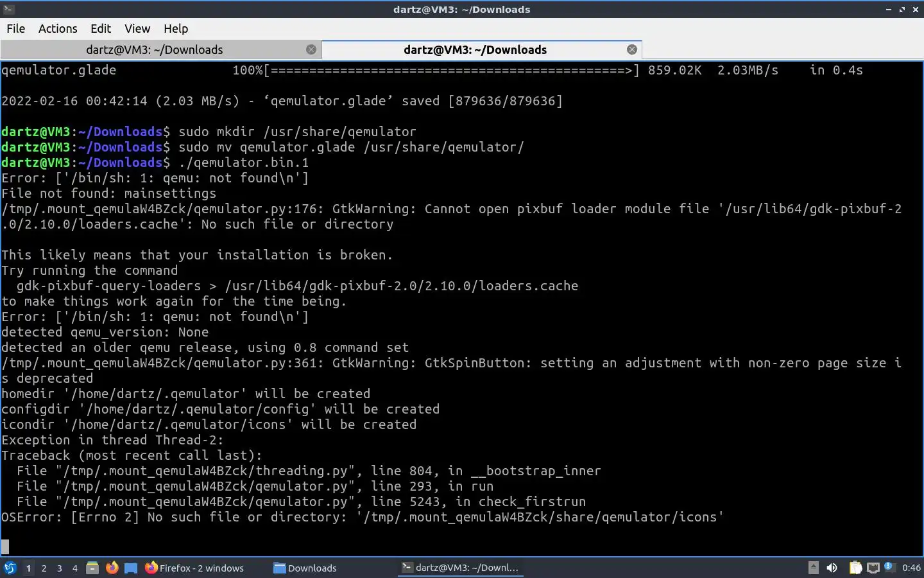Click the './qemulator.bin.1' command text

244,162
